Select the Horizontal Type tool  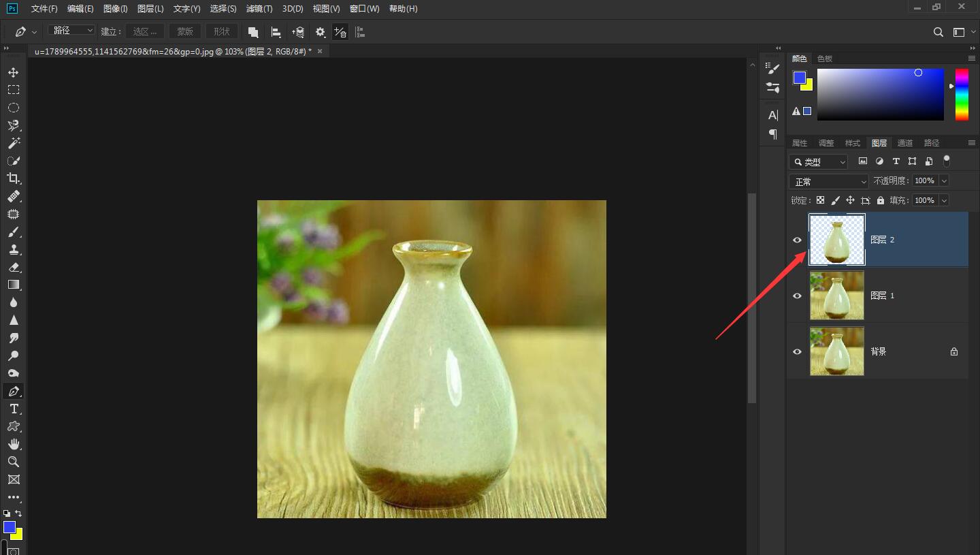[13, 409]
